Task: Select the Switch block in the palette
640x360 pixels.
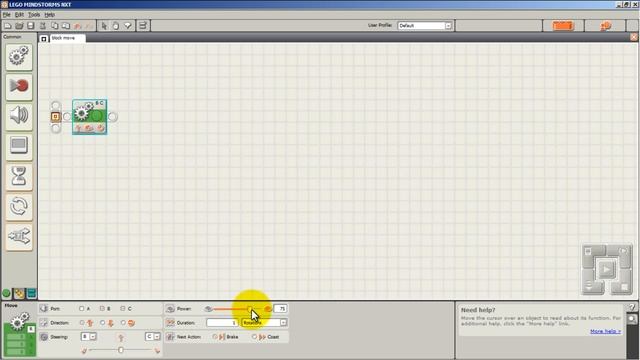Action: (x=19, y=237)
